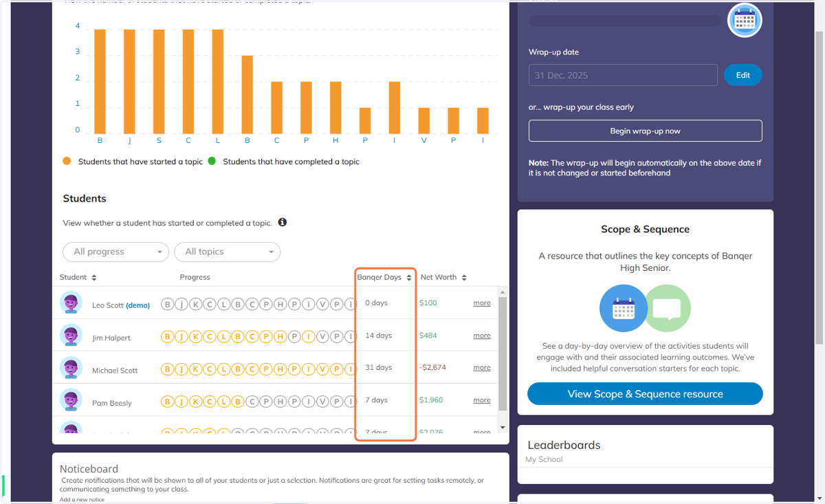825x504 pixels.
Task: Click the more link in Pam Beesly's row
Action: (482, 399)
